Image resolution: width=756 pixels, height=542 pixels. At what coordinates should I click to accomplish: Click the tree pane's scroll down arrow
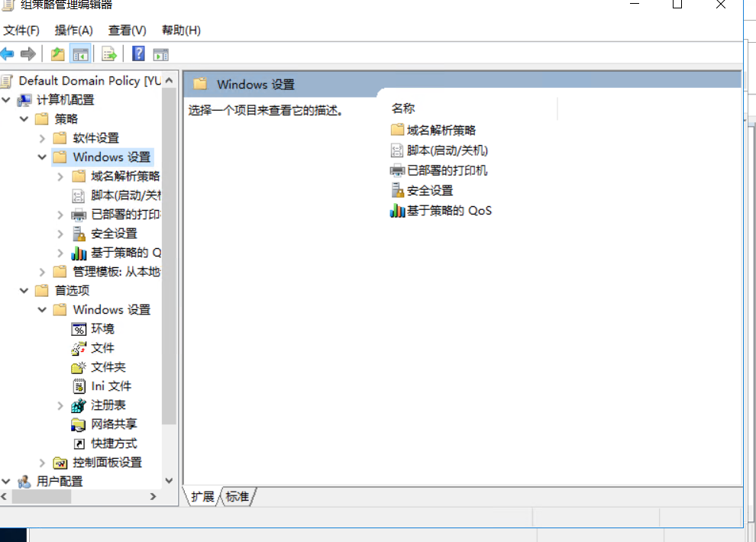[x=169, y=481]
